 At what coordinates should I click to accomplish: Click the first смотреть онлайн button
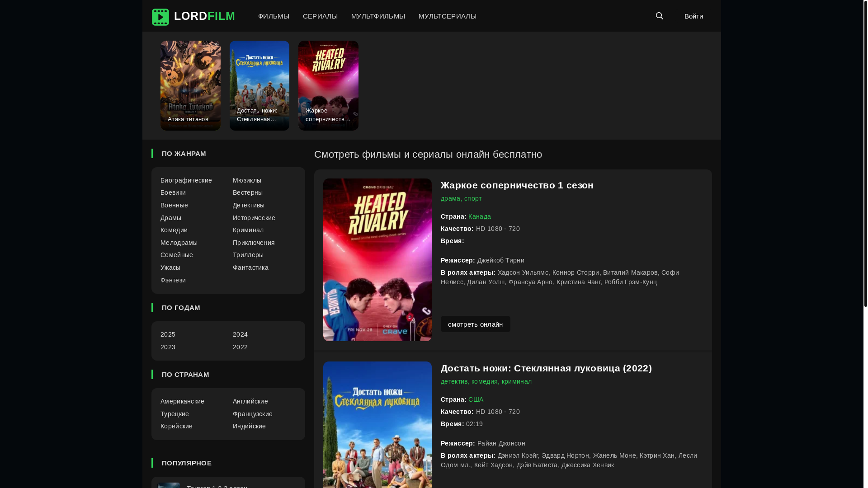(476, 324)
